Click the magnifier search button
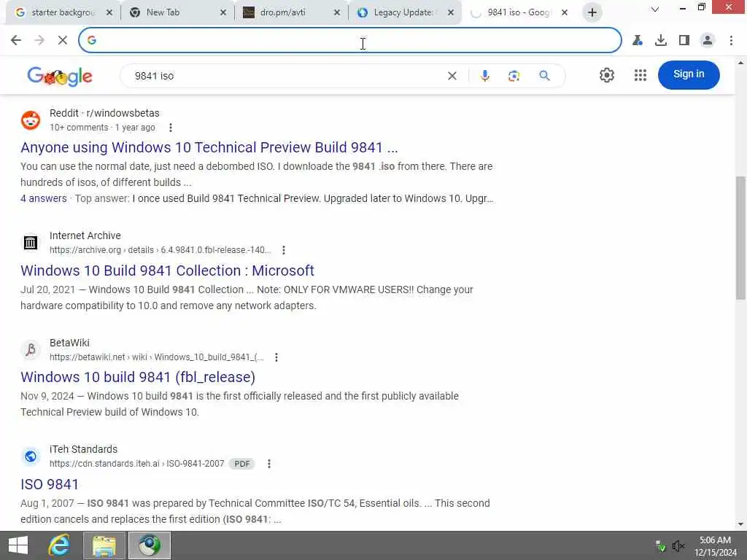The height and width of the screenshot is (560, 747). (x=544, y=76)
